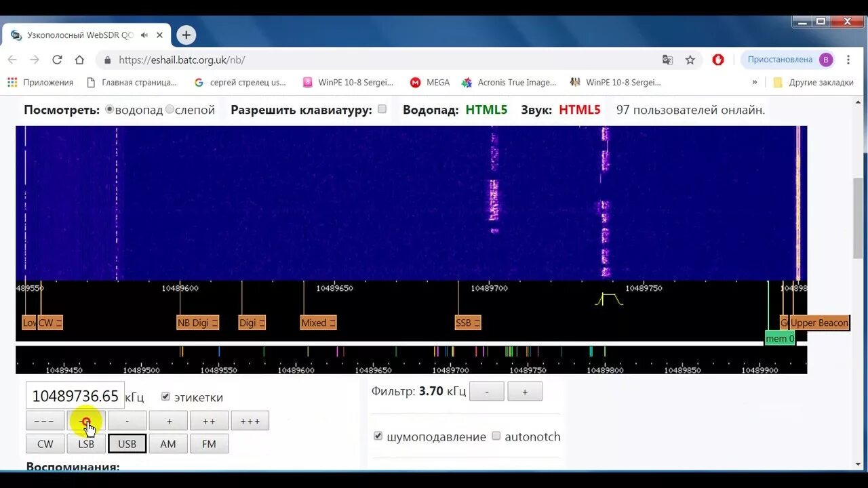
Task: Select LSB demodulation mode
Action: pos(86,444)
